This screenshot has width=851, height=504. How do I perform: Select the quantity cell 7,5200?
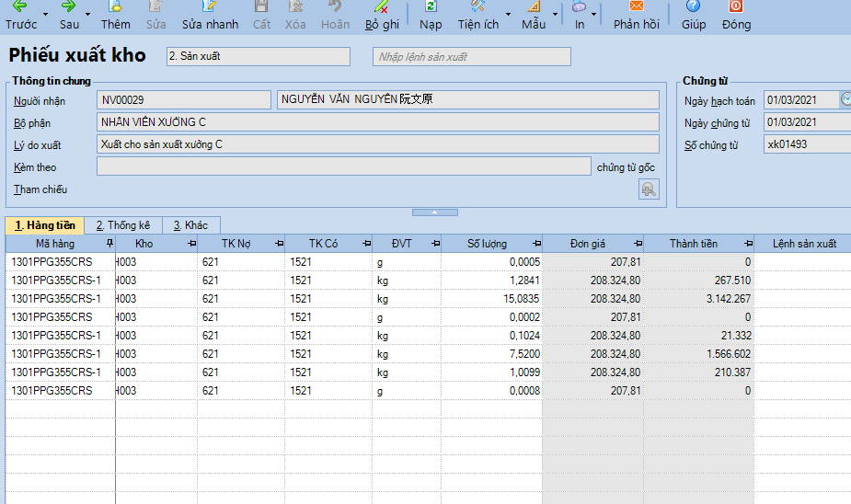tap(491, 354)
